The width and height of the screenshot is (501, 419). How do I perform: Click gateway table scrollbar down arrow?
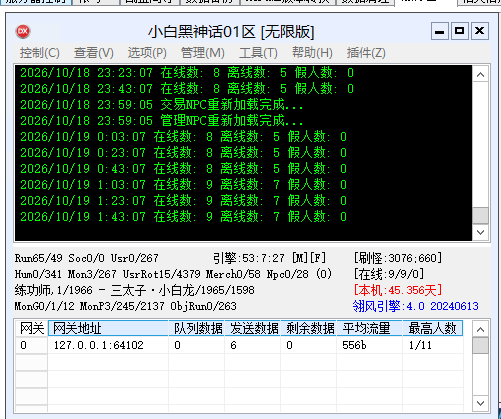point(480,403)
